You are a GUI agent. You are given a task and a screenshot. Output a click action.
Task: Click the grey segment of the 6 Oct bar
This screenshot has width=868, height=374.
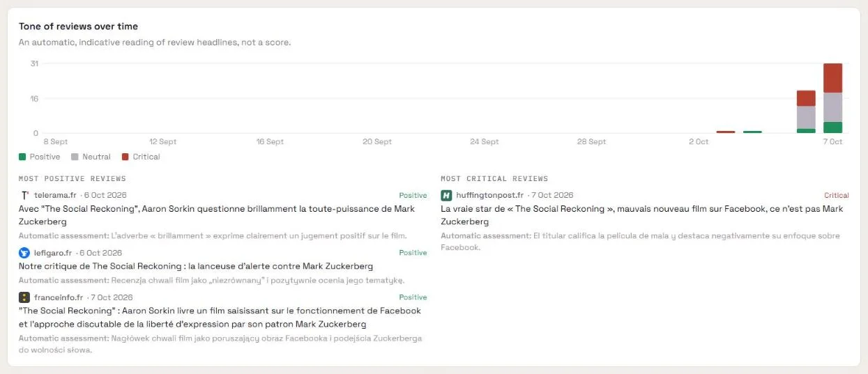806,117
